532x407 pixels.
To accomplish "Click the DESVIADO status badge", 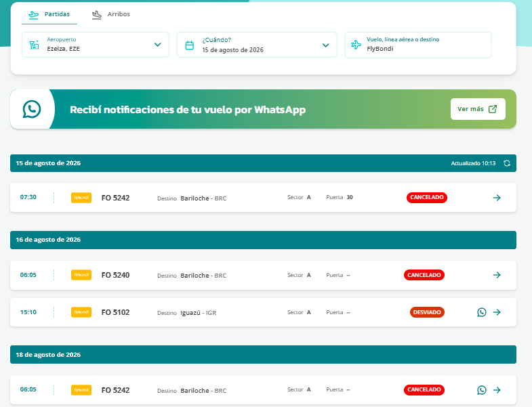I will coord(427,312).
